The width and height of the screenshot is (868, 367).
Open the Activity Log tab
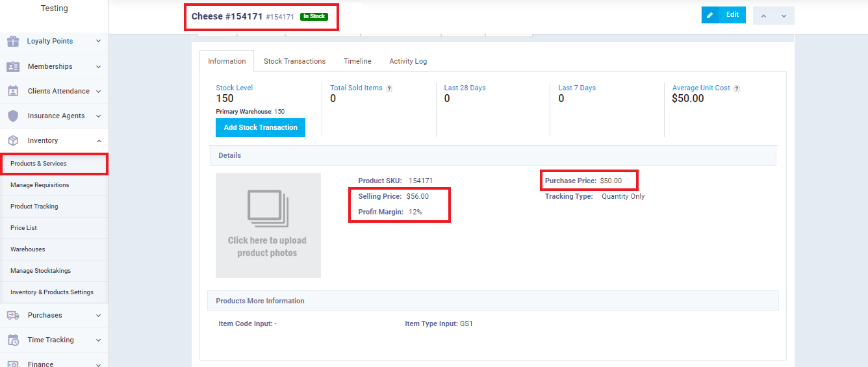coord(408,61)
